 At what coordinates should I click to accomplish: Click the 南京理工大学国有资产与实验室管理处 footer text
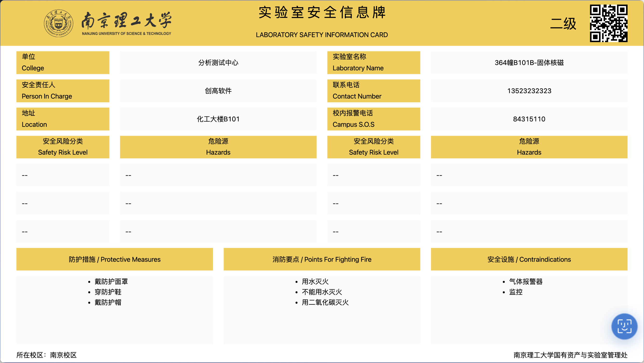click(570, 355)
